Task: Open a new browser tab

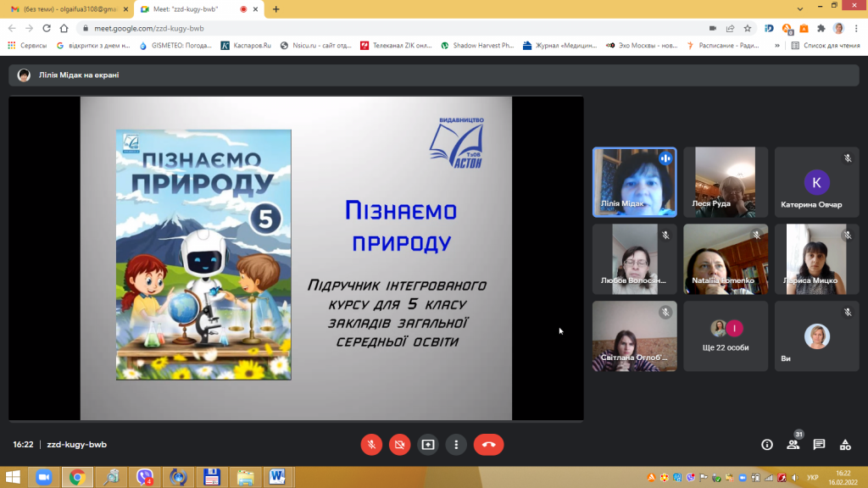Action: [275, 8]
